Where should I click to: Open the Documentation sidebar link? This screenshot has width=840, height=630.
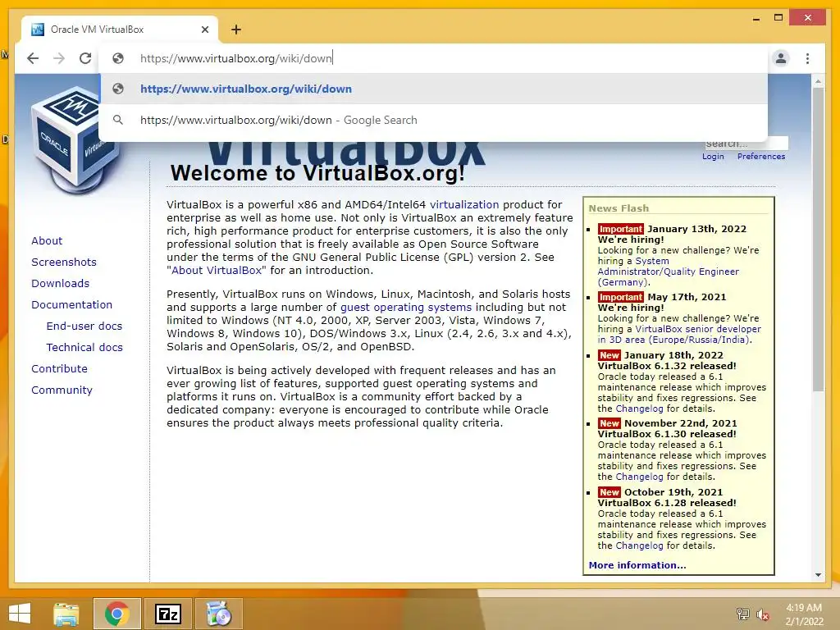pyautogui.click(x=72, y=305)
